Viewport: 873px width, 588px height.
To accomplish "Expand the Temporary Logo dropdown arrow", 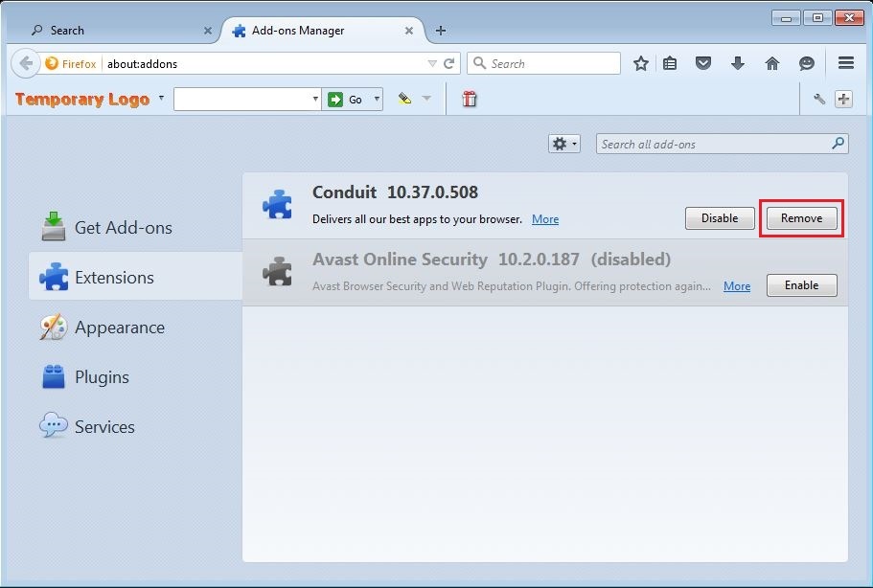I will point(161,98).
